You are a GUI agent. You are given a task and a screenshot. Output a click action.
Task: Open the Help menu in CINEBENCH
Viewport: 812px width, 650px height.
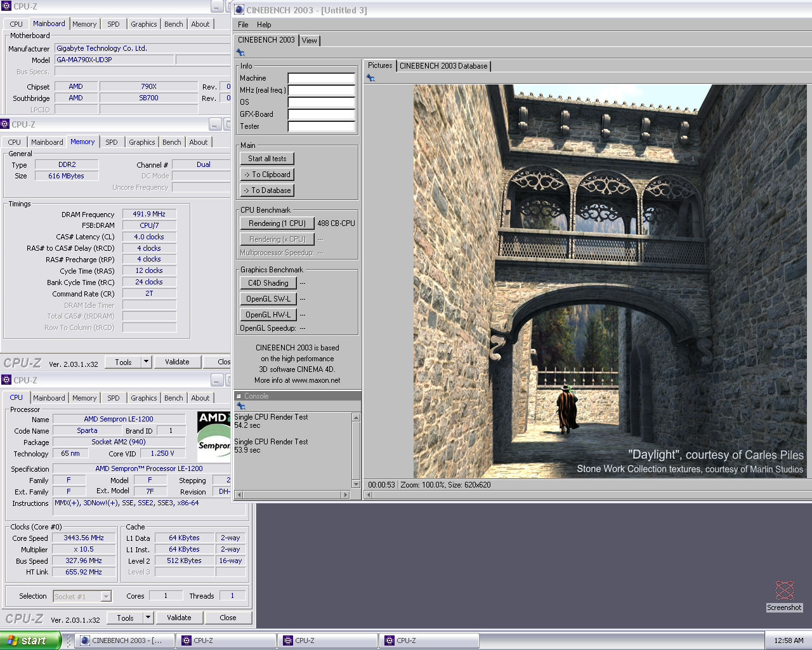click(264, 25)
